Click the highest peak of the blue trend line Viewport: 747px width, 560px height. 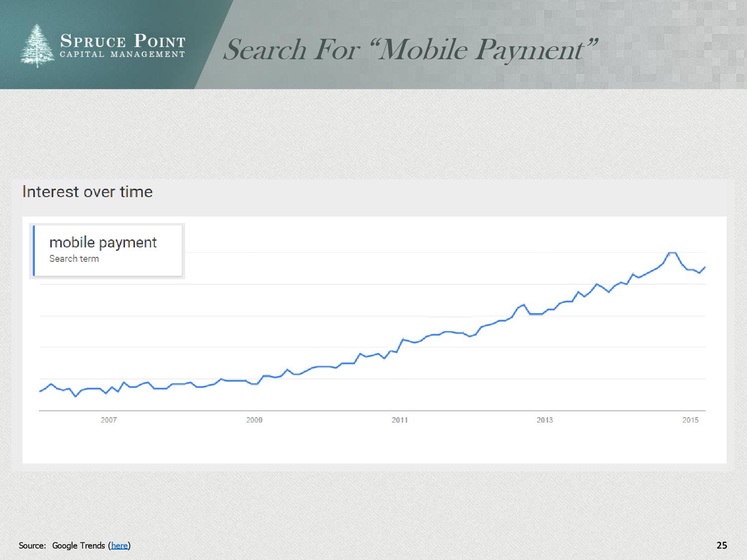(x=672, y=253)
